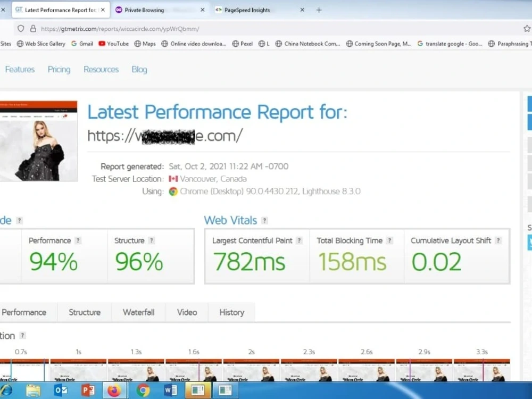Switch to Firefox in the taskbar
Viewport: 532px width, 399px height.
click(x=114, y=390)
